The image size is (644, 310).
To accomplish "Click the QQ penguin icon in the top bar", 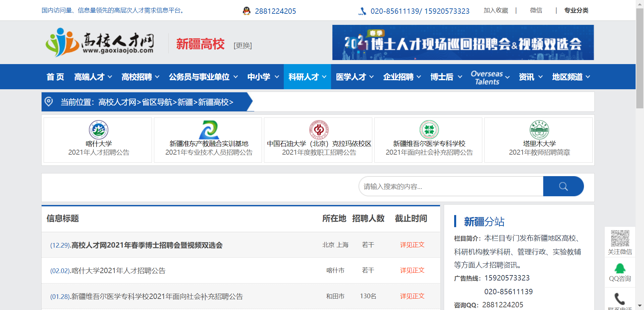I will point(247,11).
